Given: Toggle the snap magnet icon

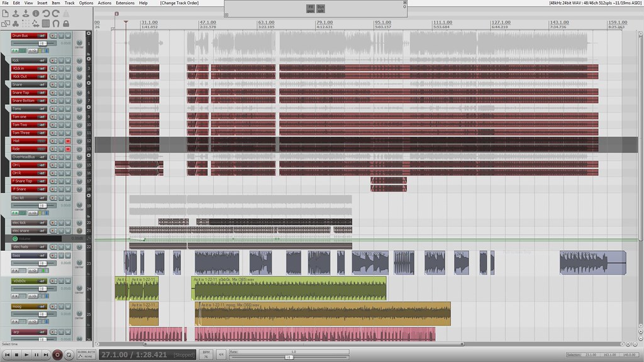Looking at the screenshot, I should point(56,23).
